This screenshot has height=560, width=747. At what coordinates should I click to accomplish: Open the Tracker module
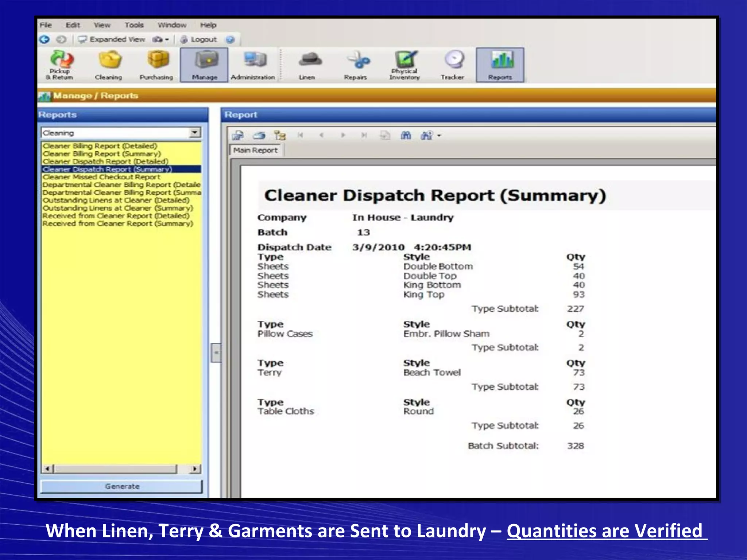tap(452, 65)
